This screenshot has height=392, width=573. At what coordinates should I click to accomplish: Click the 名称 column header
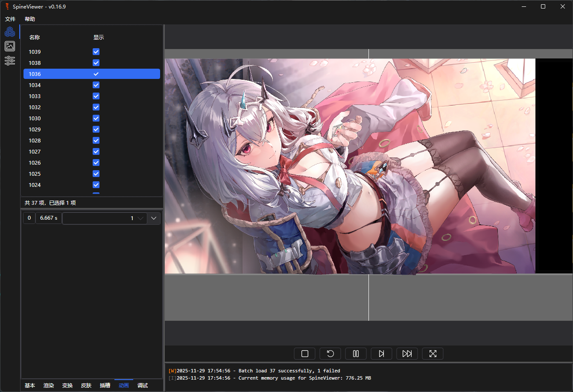[35, 37]
